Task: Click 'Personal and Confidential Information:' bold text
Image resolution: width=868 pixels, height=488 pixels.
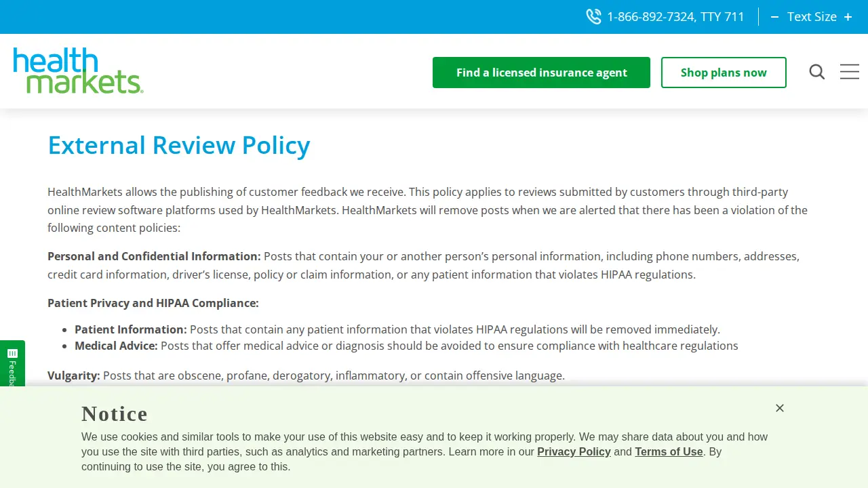Action: [x=154, y=257]
